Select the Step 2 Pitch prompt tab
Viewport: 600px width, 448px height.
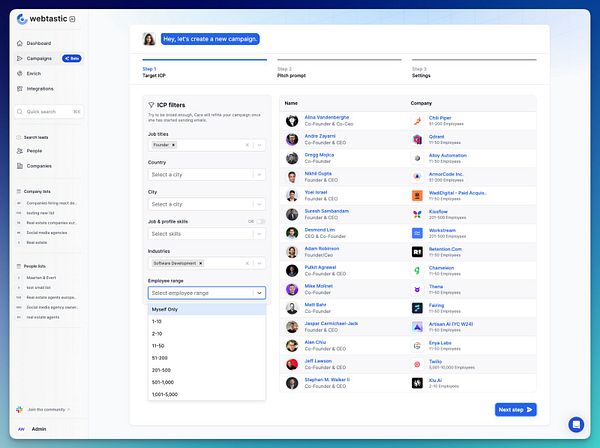click(339, 69)
